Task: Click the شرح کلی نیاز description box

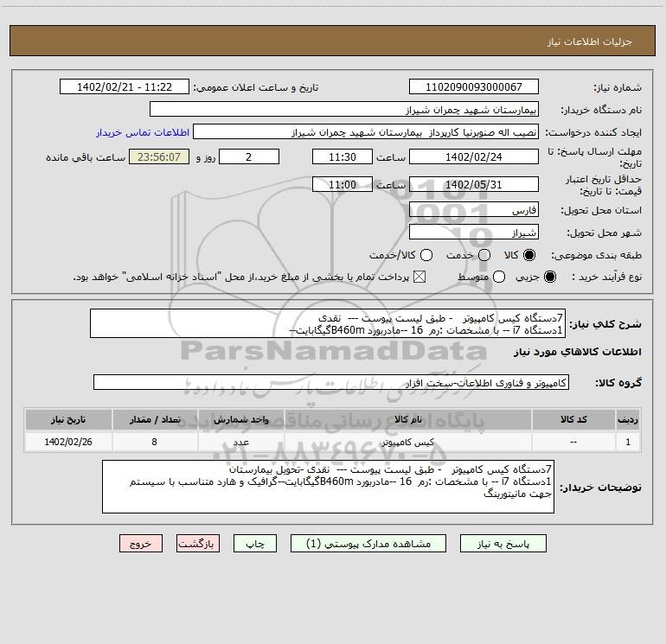Action: 328,323
